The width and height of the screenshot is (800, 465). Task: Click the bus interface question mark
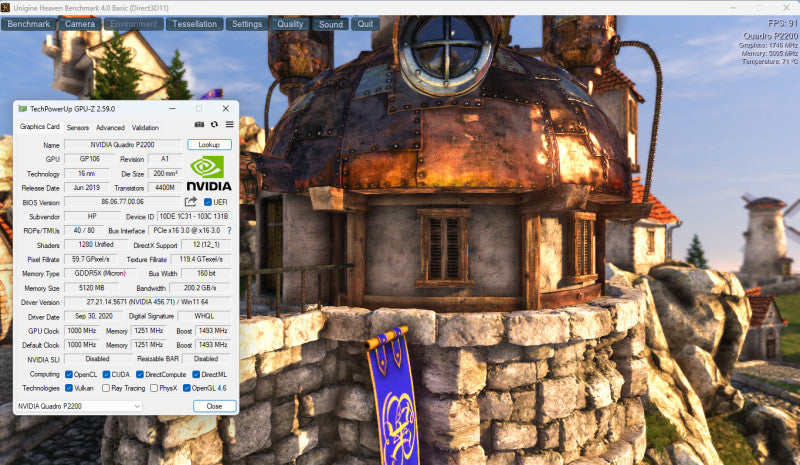click(x=229, y=231)
